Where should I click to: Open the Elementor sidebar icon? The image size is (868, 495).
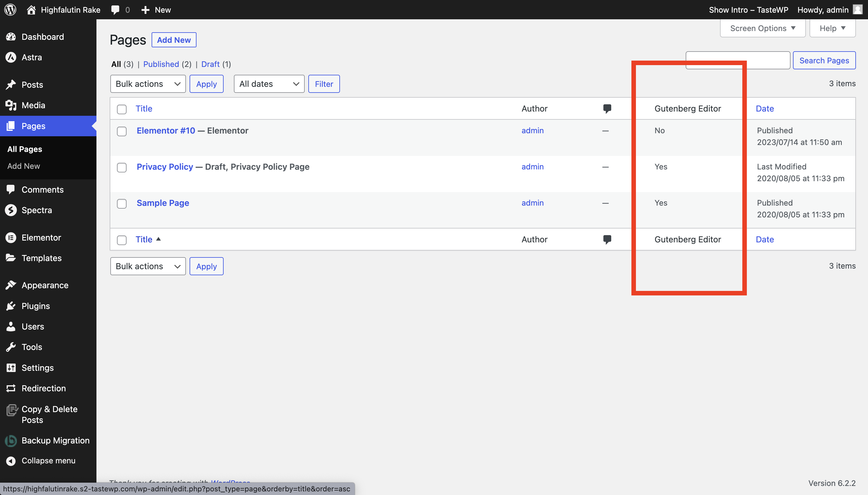coord(11,238)
